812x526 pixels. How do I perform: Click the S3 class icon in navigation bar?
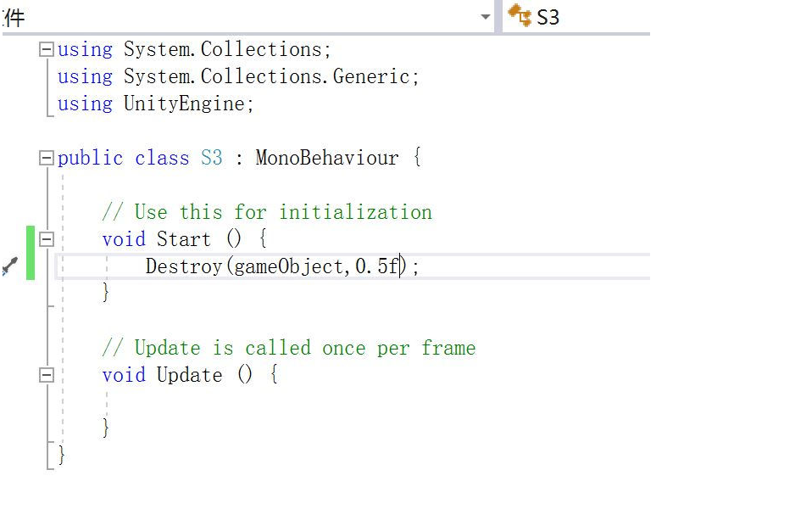point(520,15)
